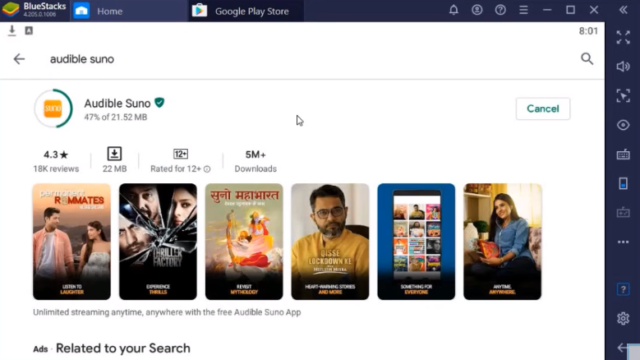
Task: Click the macro recorder icon in sidebar
Action: 623,213
